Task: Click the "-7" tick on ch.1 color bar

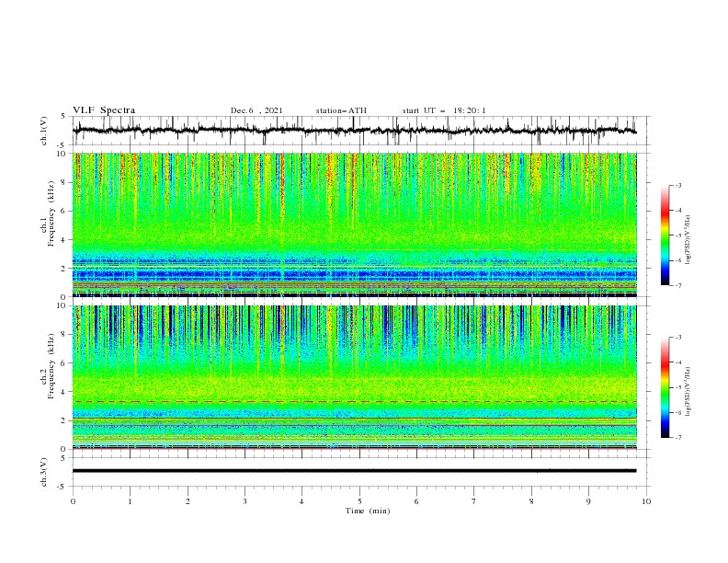Action: coord(678,285)
